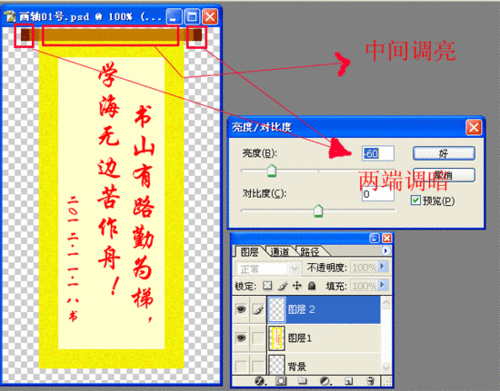The image size is (500, 391).
Task: Switch to the 通道 channels tab
Action: coord(279,252)
